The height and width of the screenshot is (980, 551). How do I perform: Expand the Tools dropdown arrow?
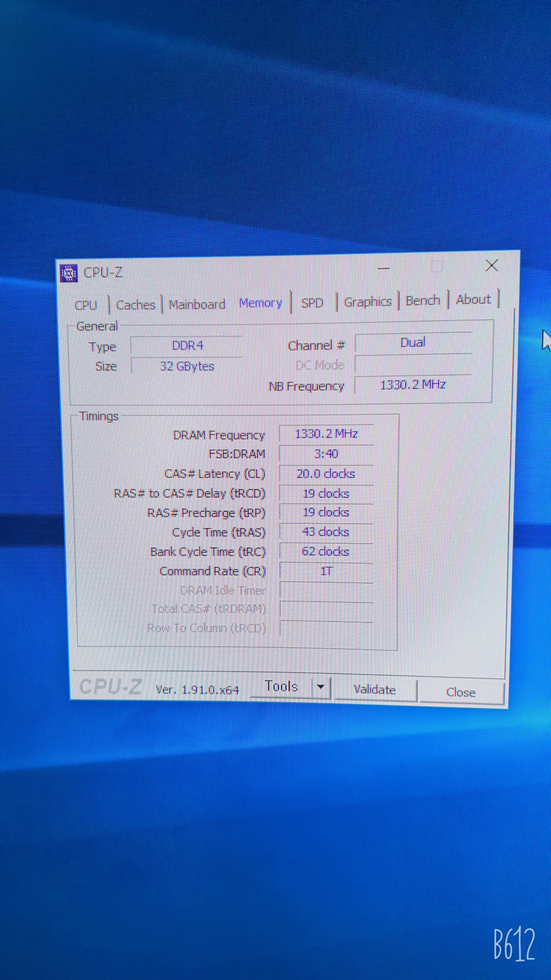pyautogui.click(x=321, y=687)
